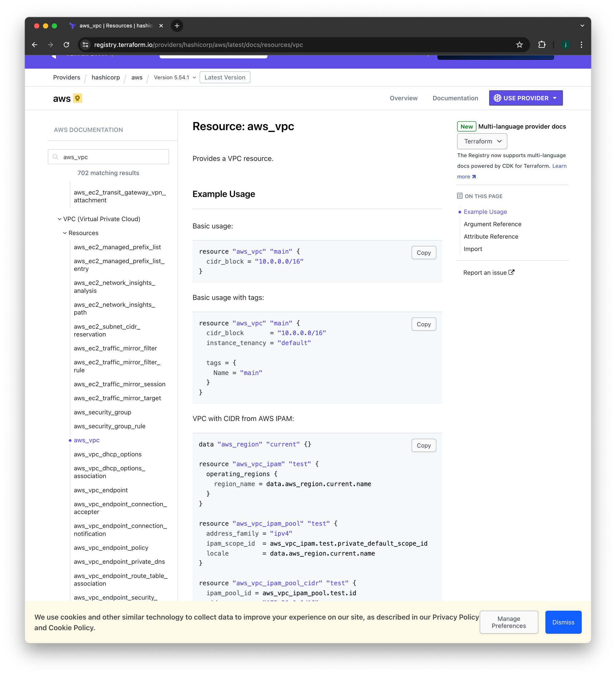616x676 pixels.
Task: Click the aws_vpc documentation filter field
Action: [x=108, y=157]
